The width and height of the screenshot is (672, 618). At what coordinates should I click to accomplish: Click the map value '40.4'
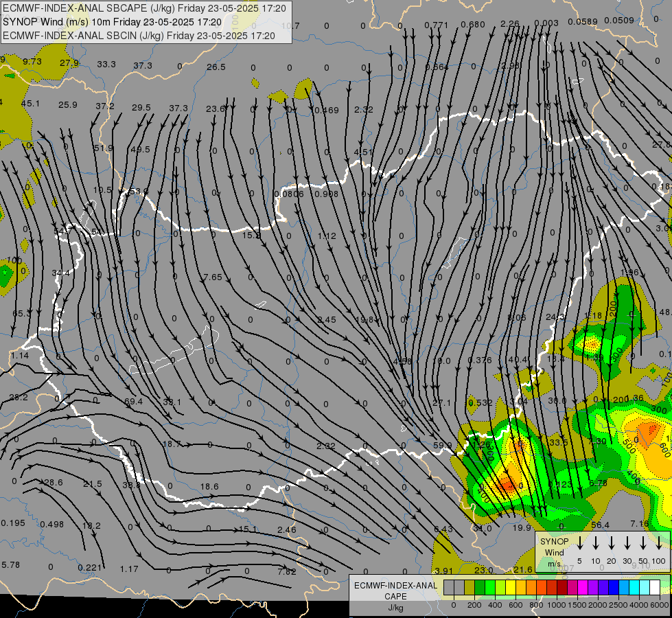518,359
